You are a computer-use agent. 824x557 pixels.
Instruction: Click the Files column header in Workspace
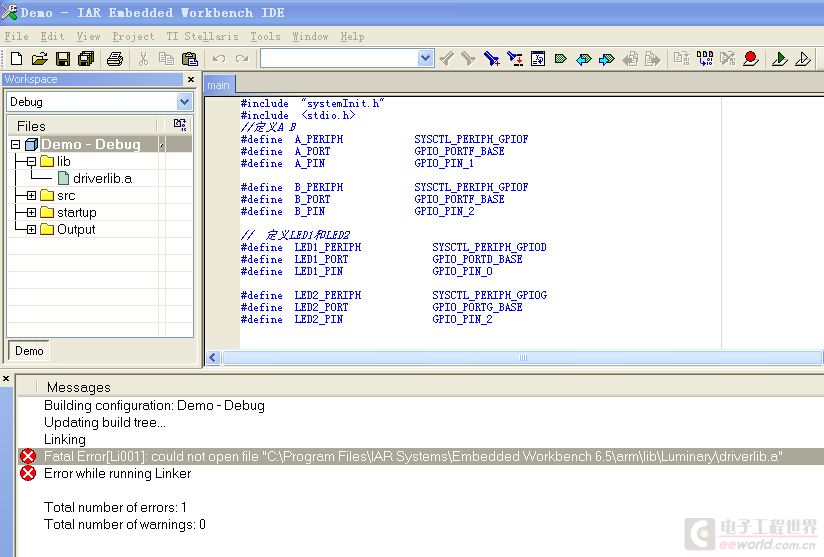31,126
